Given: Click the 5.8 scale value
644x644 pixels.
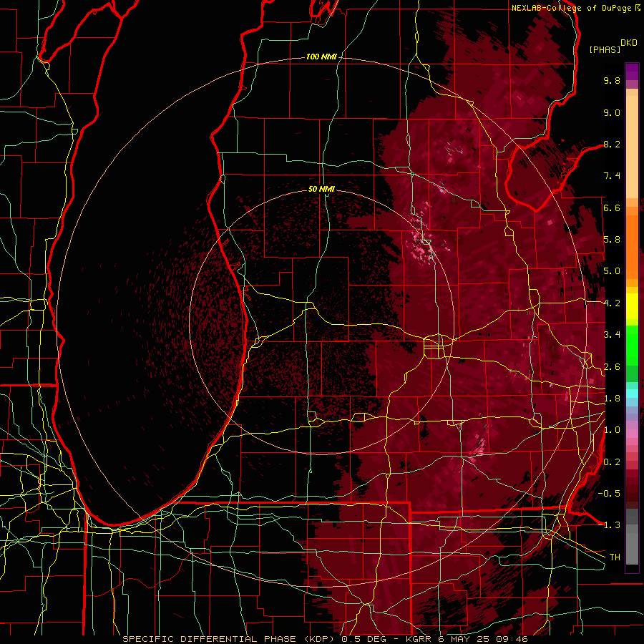Looking at the screenshot, I should pyautogui.click(x=612, y=240).
